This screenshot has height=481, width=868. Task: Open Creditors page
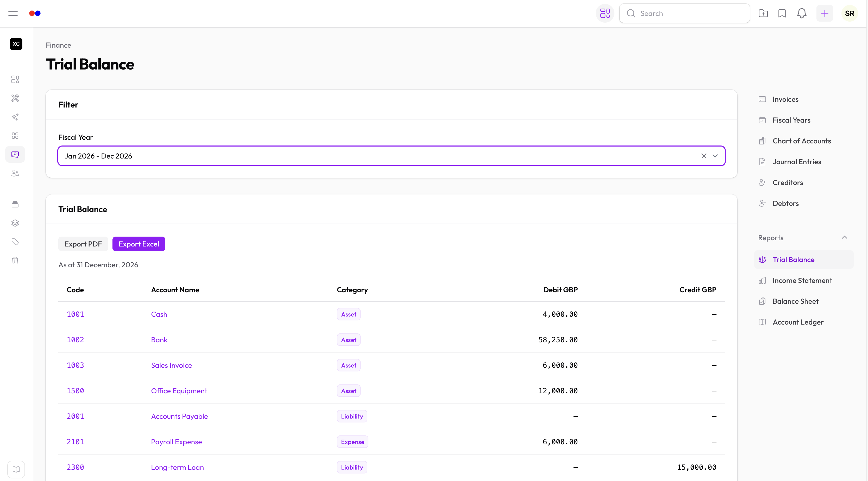803,182
